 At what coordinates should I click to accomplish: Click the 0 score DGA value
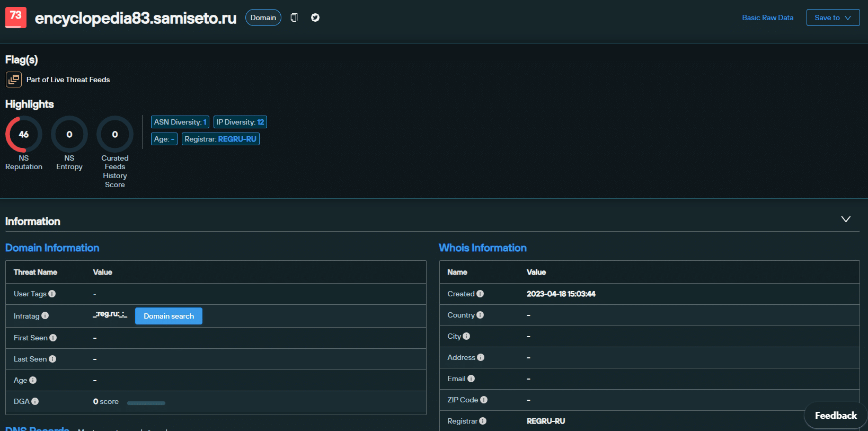[x=106, y=401]
